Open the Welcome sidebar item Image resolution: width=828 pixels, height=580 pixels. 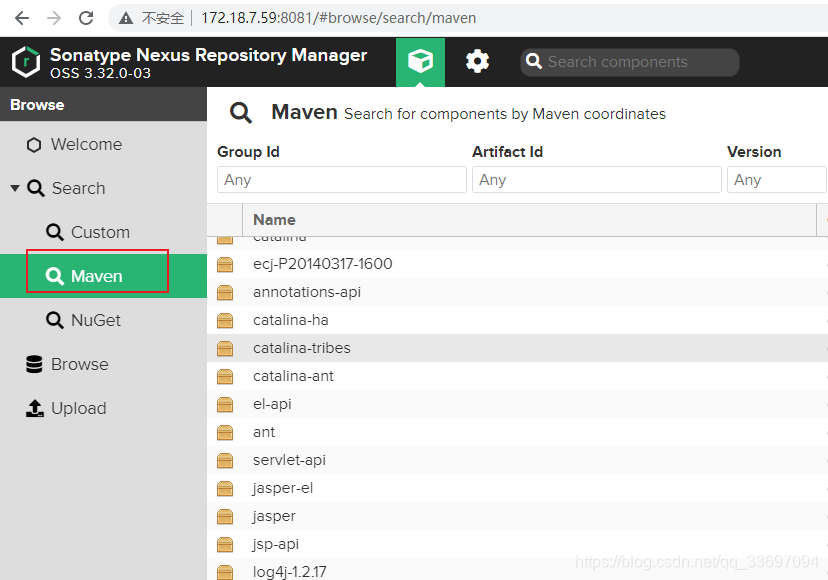[x=104, y=144]
